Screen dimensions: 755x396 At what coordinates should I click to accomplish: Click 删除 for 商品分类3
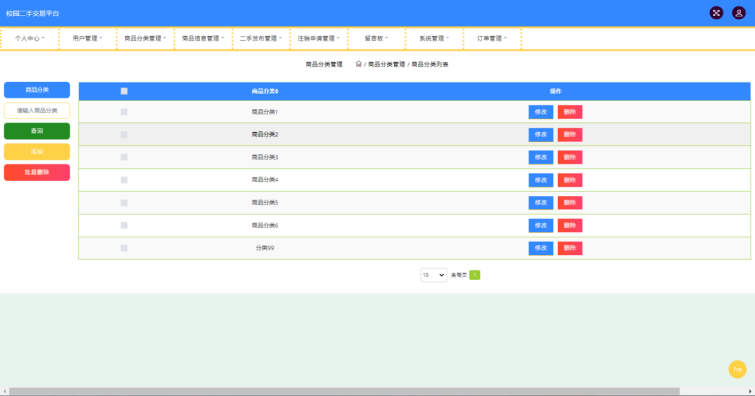point(570,157)
